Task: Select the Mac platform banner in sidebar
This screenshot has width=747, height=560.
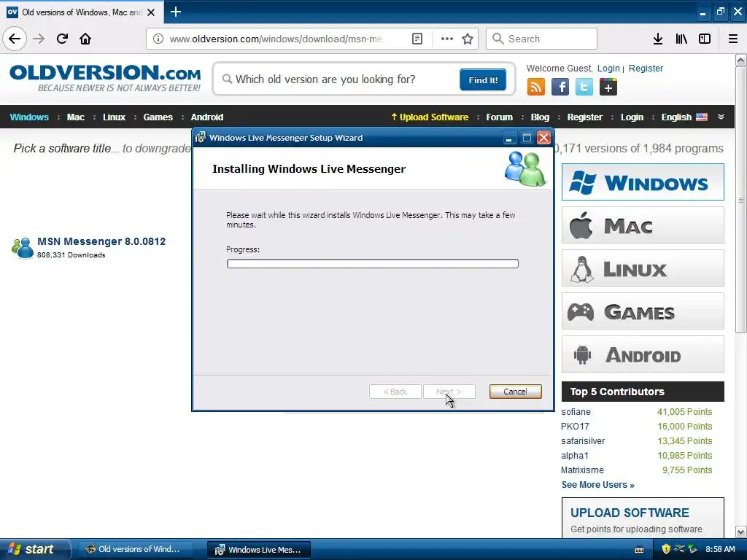Action: (643, 225)
